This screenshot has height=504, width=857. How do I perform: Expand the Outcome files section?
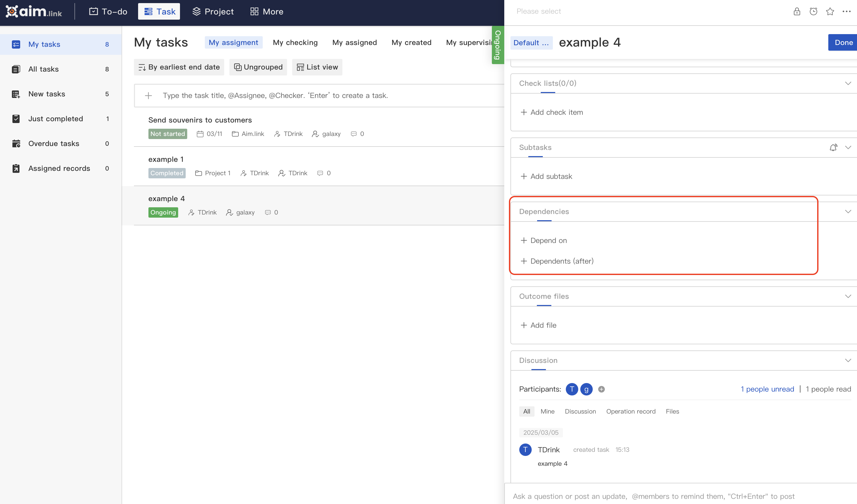pos(848,296)
